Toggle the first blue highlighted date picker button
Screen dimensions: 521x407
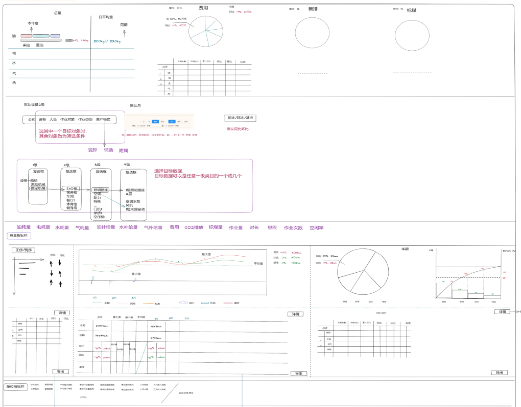[x=155, y=122]
